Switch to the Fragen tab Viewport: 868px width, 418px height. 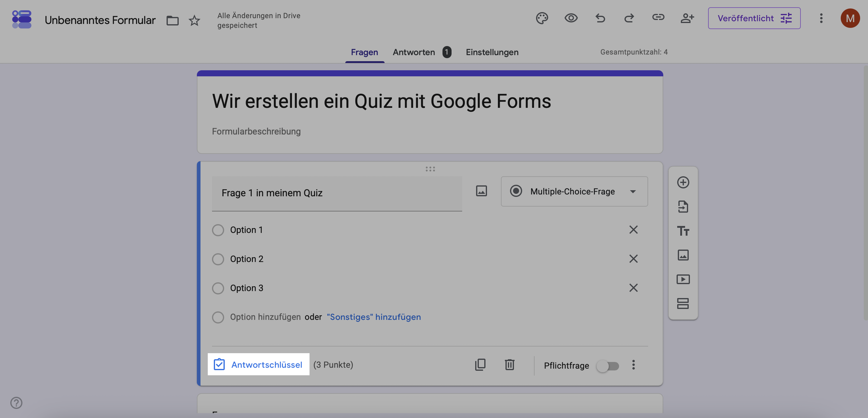(364, 52)
